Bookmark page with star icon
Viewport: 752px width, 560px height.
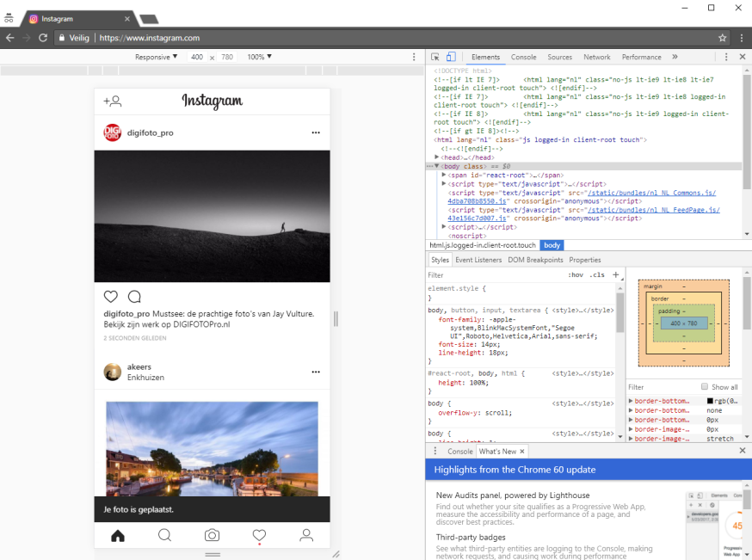(722, 38)
